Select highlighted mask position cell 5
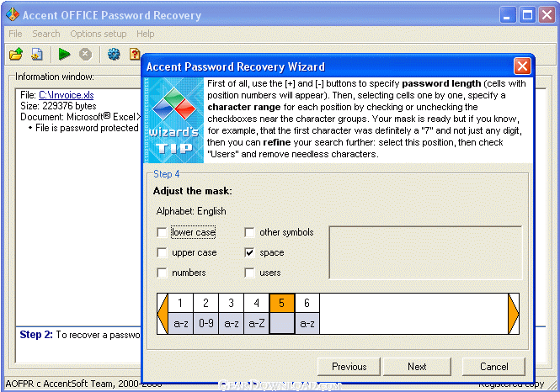The height and width of the screenshot is (392, 560). point(282,303)
